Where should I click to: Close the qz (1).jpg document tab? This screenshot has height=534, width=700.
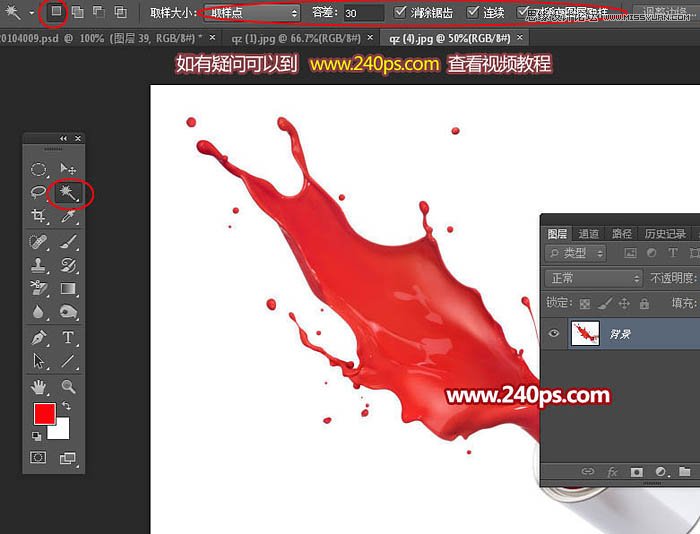tap(370, 38)
